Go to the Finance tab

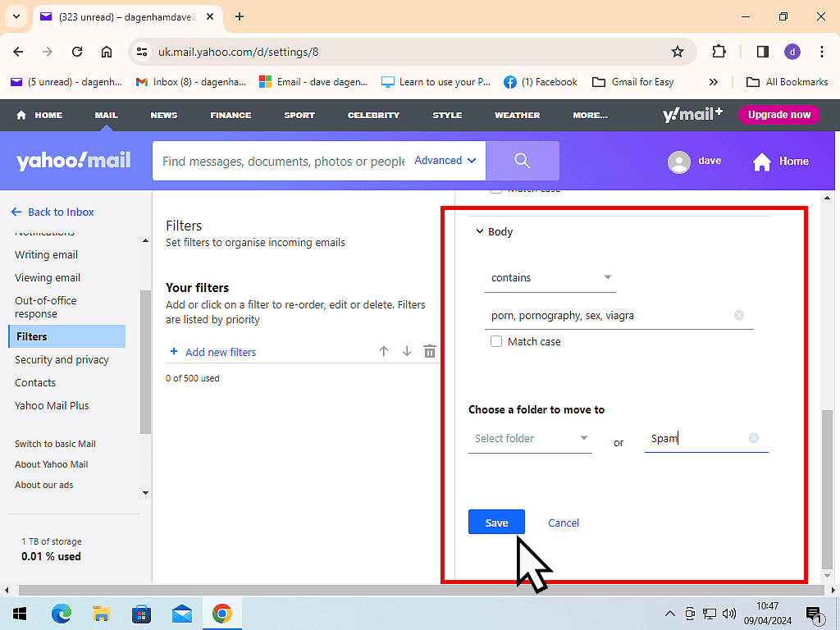(231, 115)
